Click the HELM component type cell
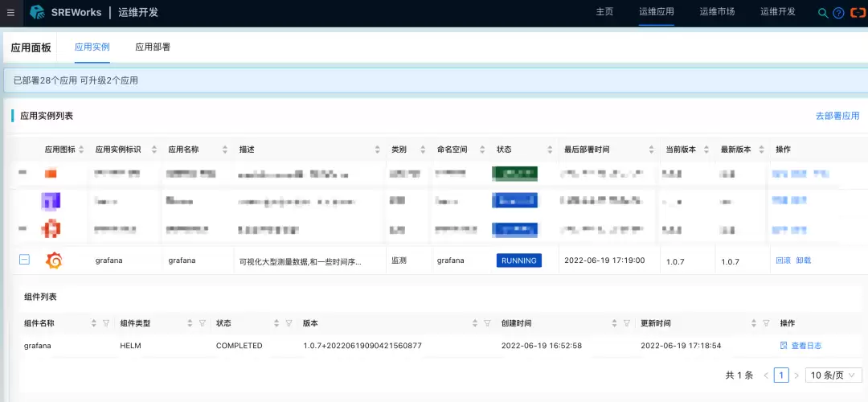868x402 pixels. pyautogui.click(x=131, y=346)
